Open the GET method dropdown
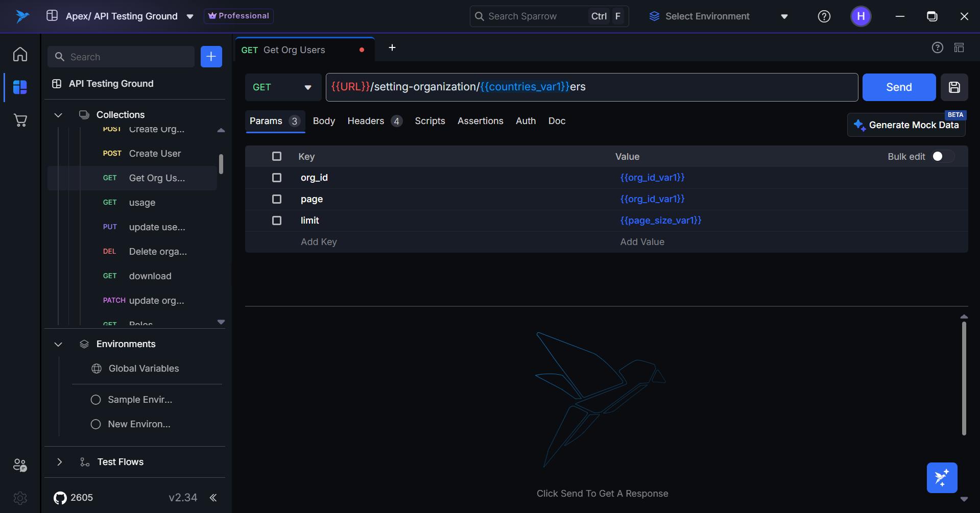980x513 pixels. (x=282, y=87)
